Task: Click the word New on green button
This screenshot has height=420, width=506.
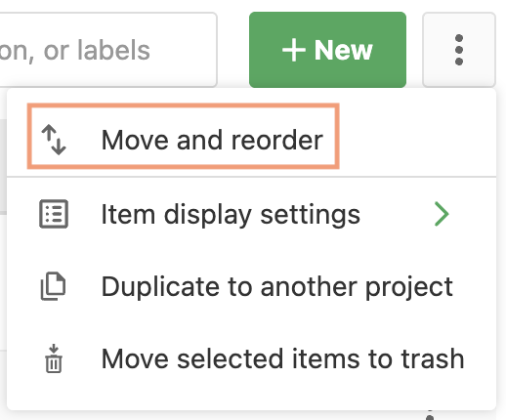Action: tap(343, 51)
